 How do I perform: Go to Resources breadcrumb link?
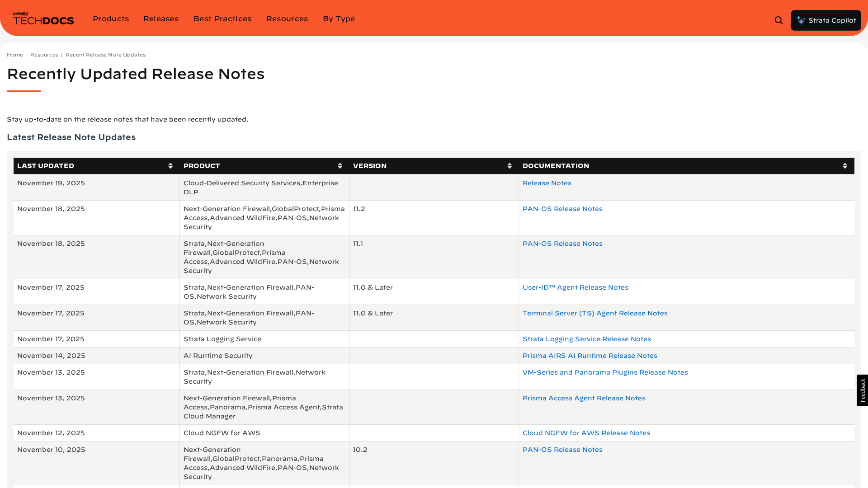44,55
